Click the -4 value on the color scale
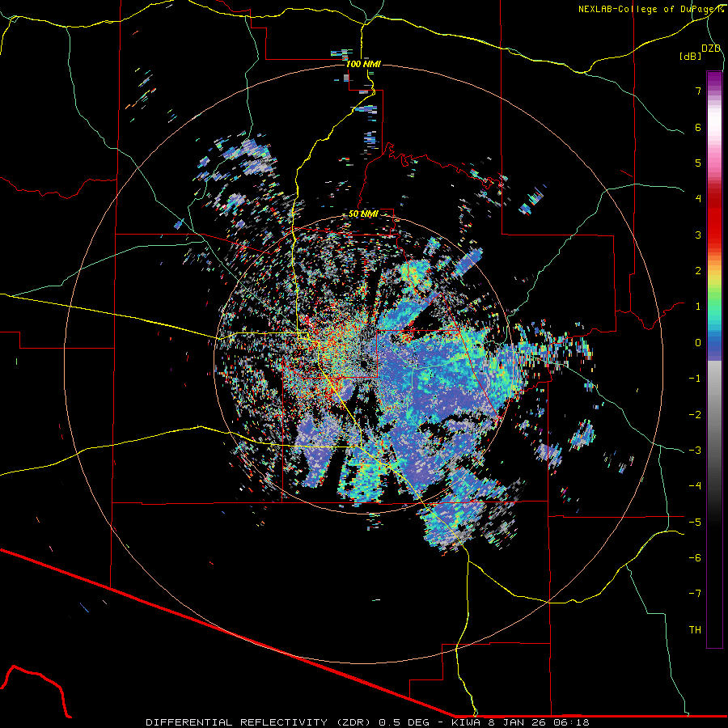The height and width of the screenshot is (728, 728). [695, 486]
